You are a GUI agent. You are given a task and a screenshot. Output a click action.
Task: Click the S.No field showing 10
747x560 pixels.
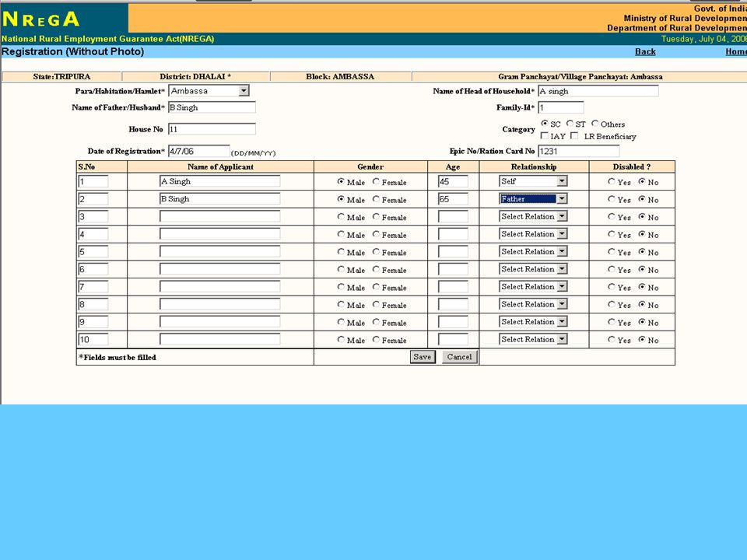(x=93, y=339)
